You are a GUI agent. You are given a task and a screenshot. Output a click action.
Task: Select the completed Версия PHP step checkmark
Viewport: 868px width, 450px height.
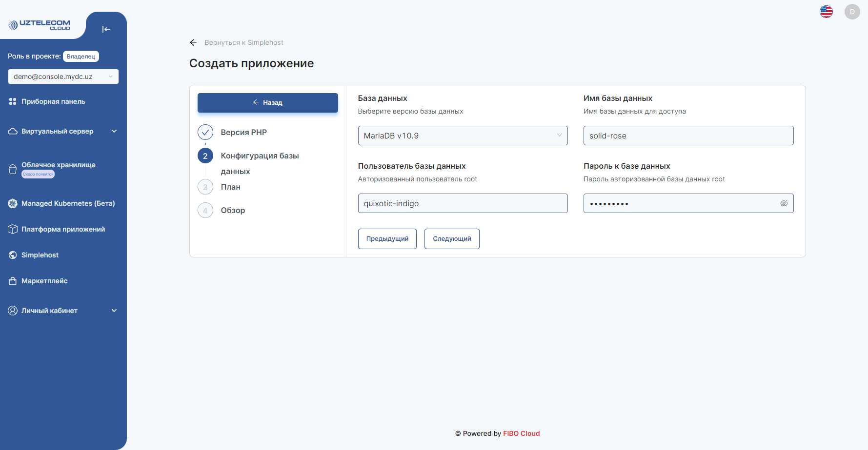click(205, 132)
